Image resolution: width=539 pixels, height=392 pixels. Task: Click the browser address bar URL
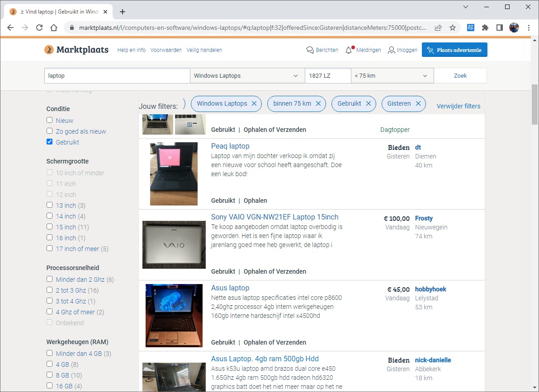pos(252,28)
